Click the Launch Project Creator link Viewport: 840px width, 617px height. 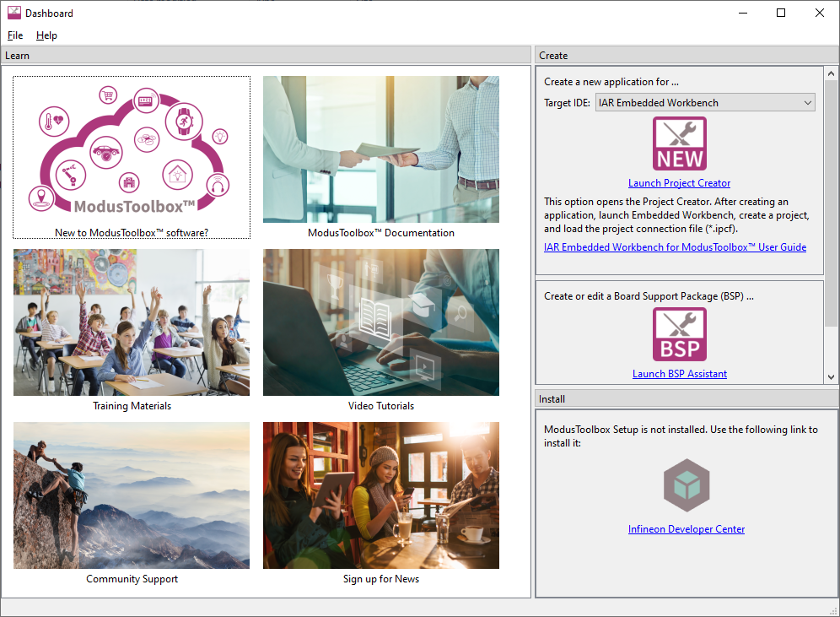(679, 183)
